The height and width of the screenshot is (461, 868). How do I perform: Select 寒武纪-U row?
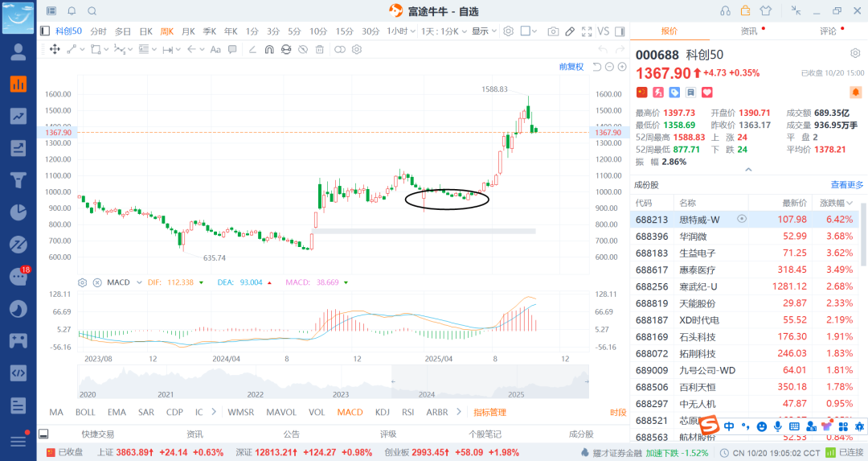[x=745, y=286]
